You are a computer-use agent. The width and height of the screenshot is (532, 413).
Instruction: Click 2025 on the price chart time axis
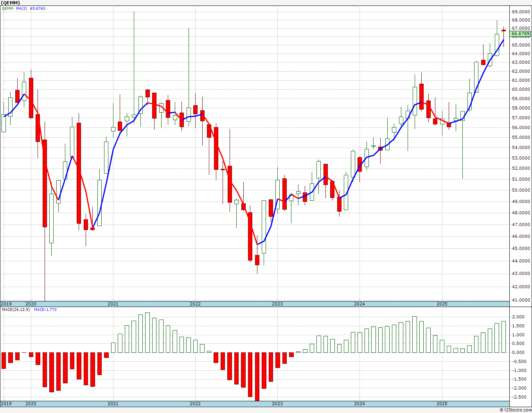tap(442, 304)
